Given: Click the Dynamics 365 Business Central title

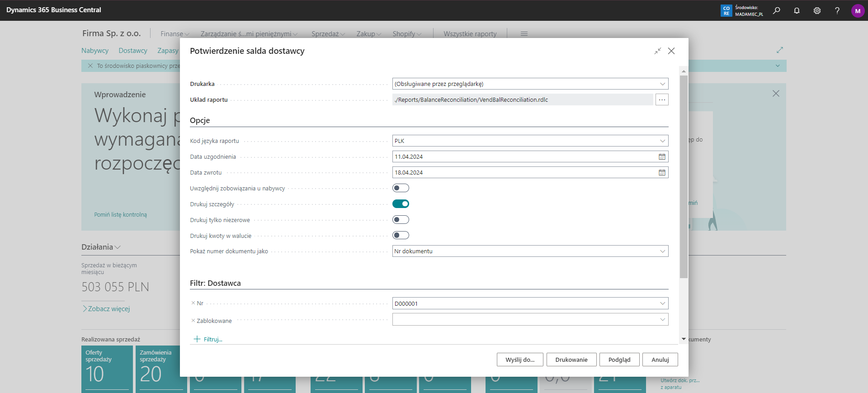Looking at the screenshot, I should [x=54, y=10].
